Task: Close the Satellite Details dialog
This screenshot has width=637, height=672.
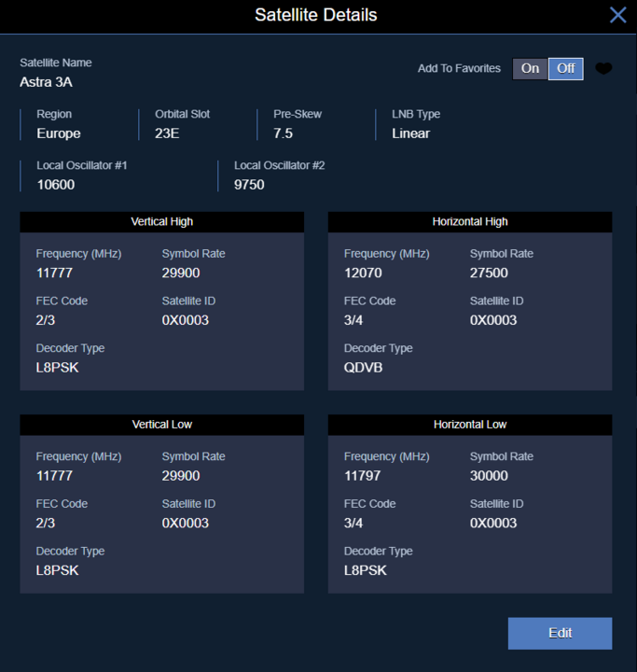Action: [617, 15]
